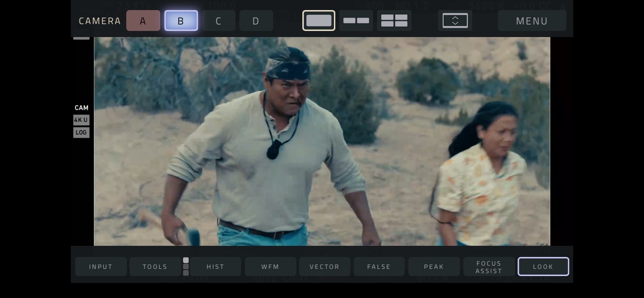
Task: Enable the WFM waveform monitor
Action: tap(270, 267)
